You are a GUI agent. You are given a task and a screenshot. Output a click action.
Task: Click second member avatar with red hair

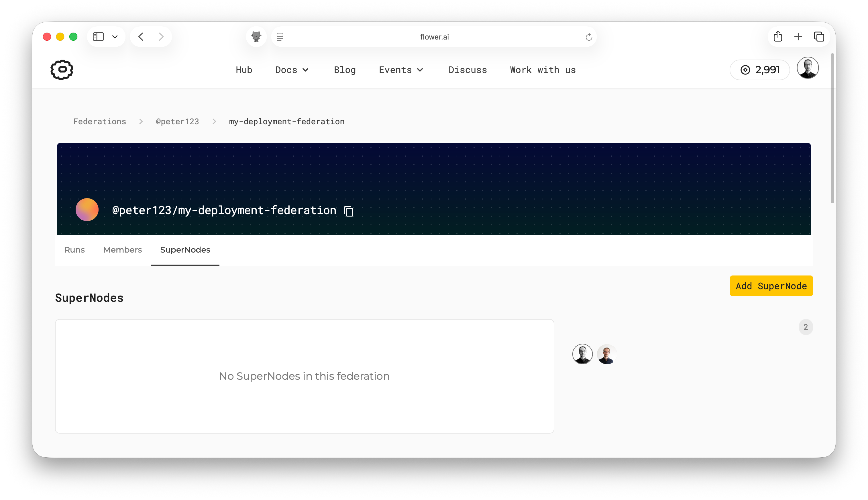[607, 354]
